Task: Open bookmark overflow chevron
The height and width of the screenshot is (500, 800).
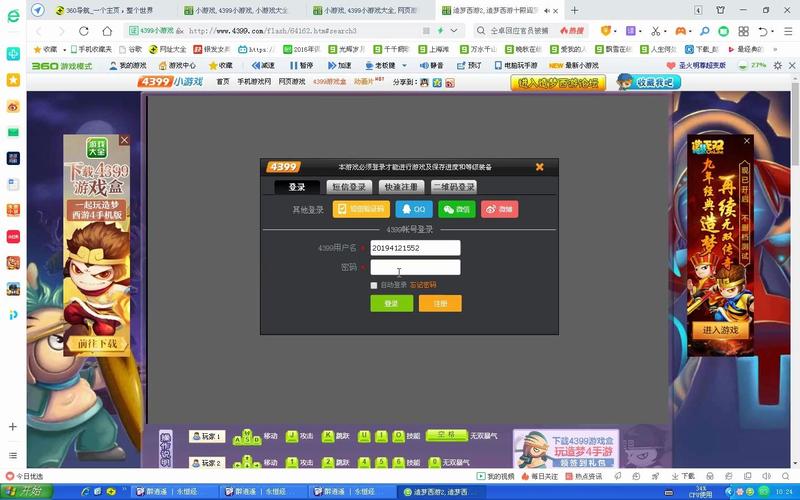Action: pos(776,49)
